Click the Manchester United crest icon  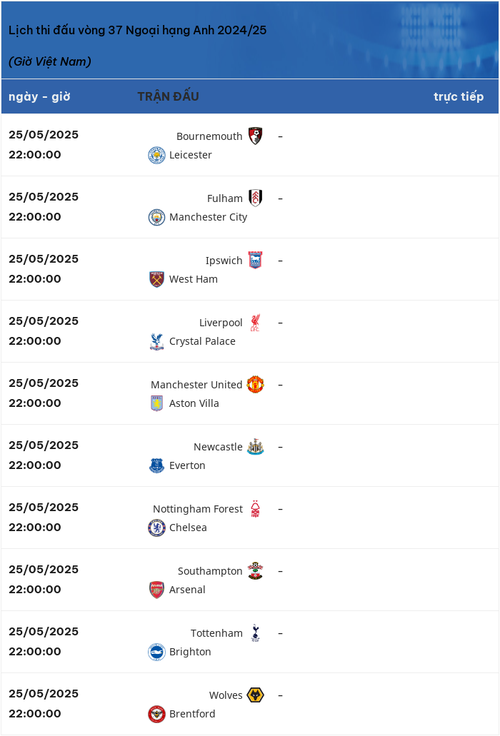(255, 384)
